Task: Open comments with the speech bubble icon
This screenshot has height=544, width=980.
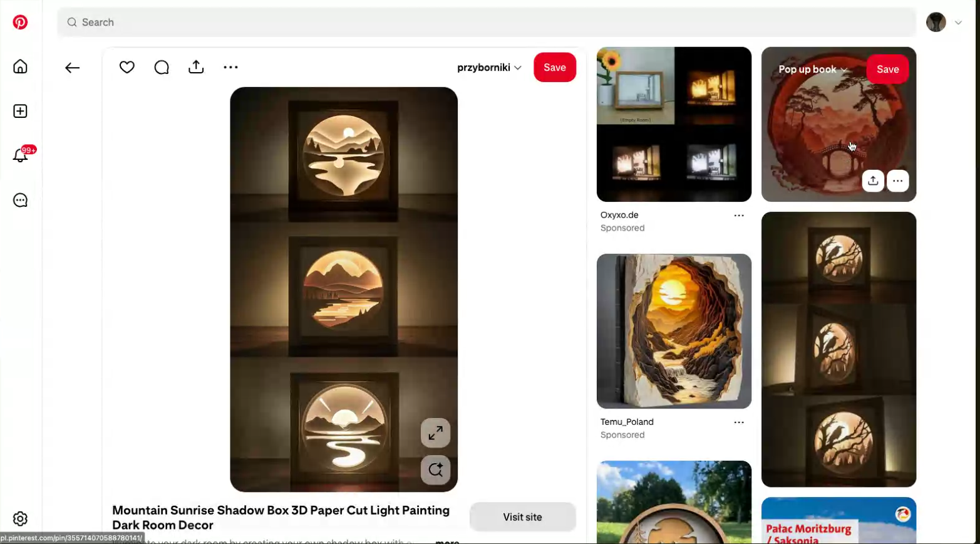Action: click(x=162, y=67)
